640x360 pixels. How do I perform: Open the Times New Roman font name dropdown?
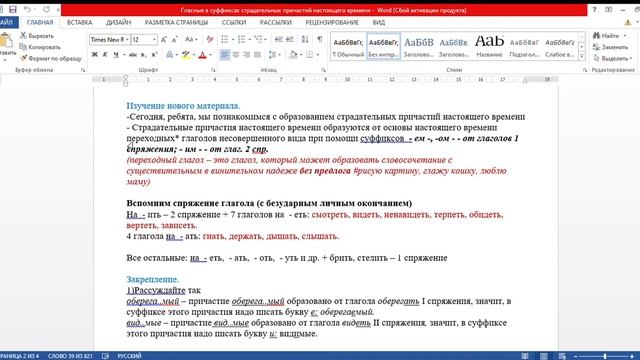point(127,40)
